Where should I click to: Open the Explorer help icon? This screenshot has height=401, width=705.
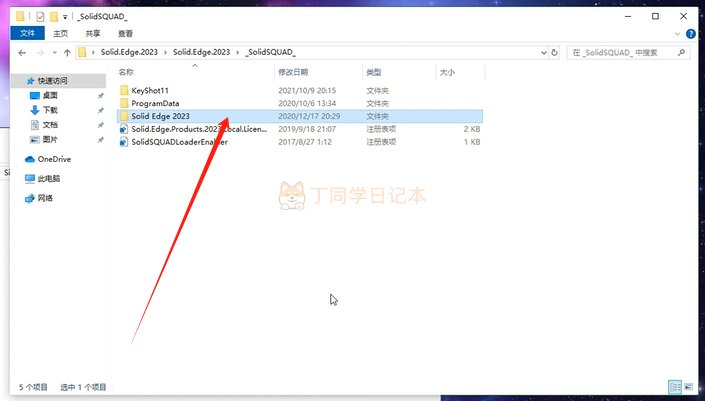tap(691, 34)
